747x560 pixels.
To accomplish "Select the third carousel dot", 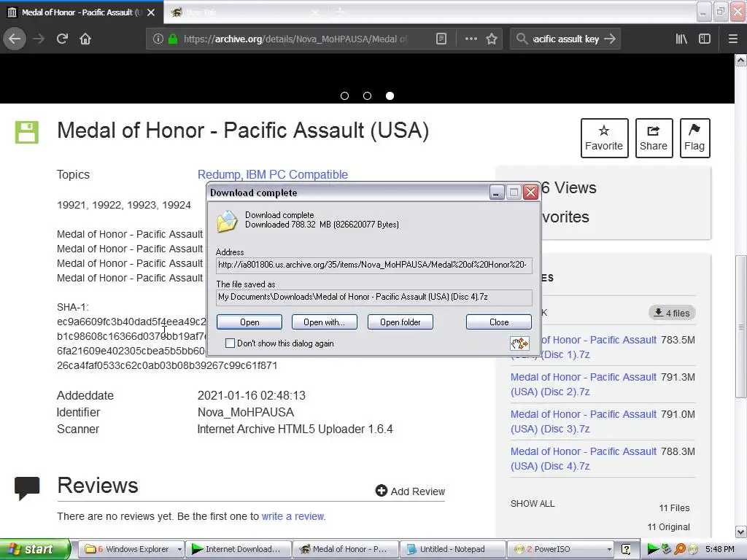I will [x=390, y=96].
